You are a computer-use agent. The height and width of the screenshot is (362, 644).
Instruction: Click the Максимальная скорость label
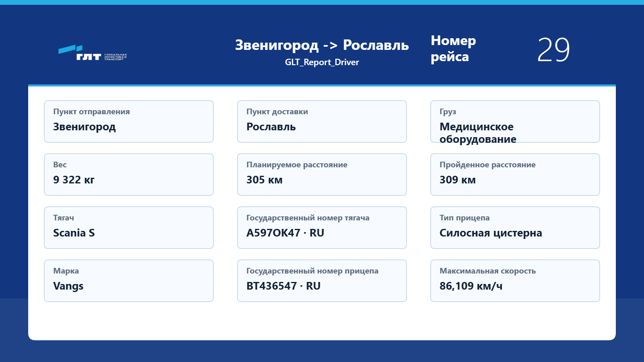coord(487,271)
